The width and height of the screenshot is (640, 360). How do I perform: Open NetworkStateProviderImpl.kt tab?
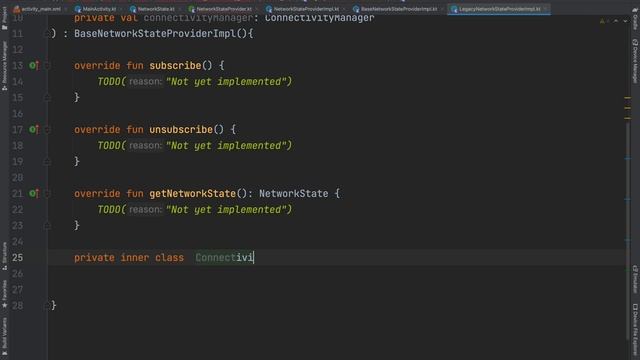coord(303,9)
